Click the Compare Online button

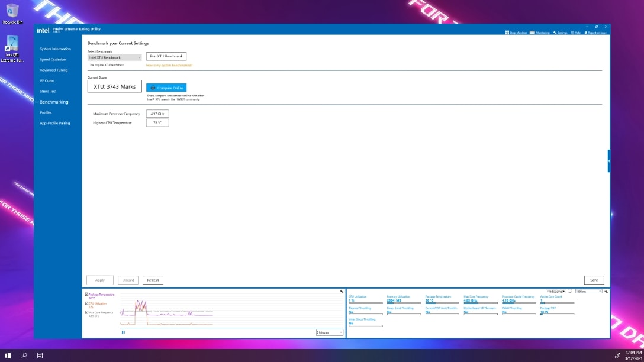click(166, 88)
